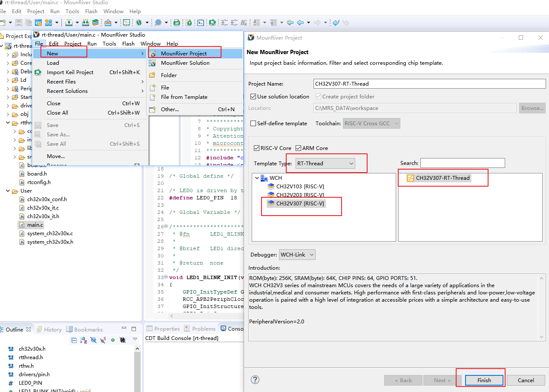Expand the Ld folder in Project Explorer
The image size is (549, 392).
click(x=9, y=80)
